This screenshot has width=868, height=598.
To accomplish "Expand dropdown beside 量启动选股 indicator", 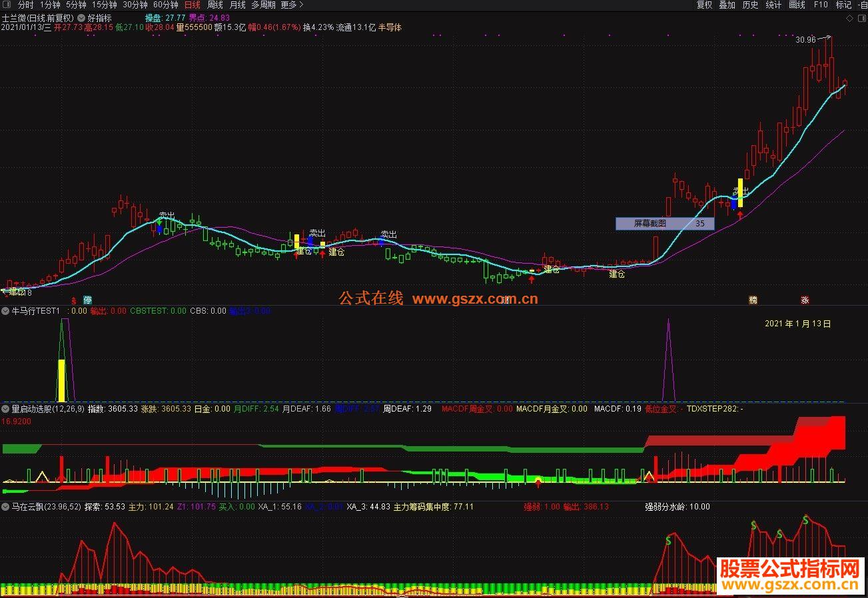I will pyautogui.click(x=6, y=409).
